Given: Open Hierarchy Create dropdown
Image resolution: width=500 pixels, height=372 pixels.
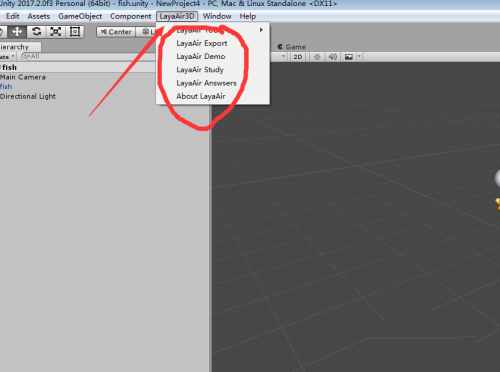Looking at the screenshot, I should [7, 57].
